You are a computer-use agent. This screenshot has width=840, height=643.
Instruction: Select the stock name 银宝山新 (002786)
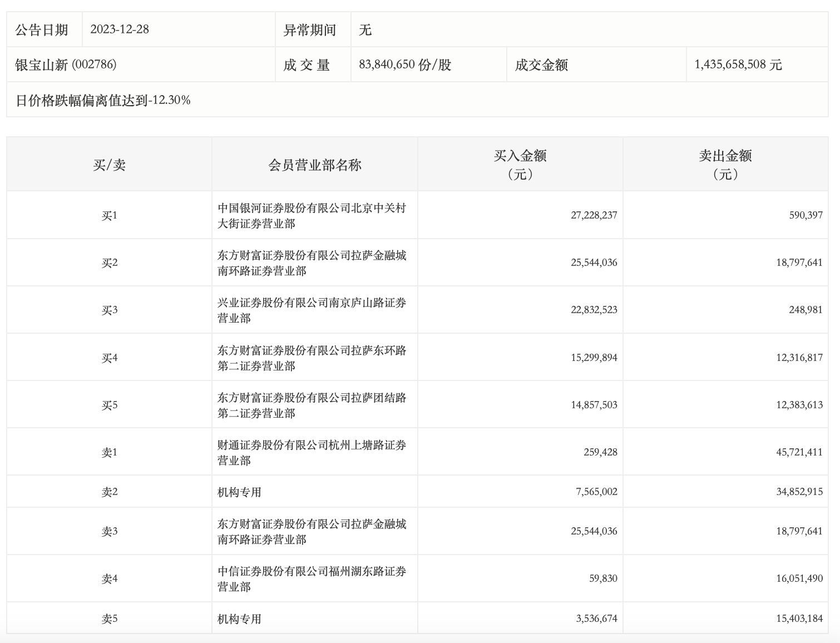coord(66,65)
